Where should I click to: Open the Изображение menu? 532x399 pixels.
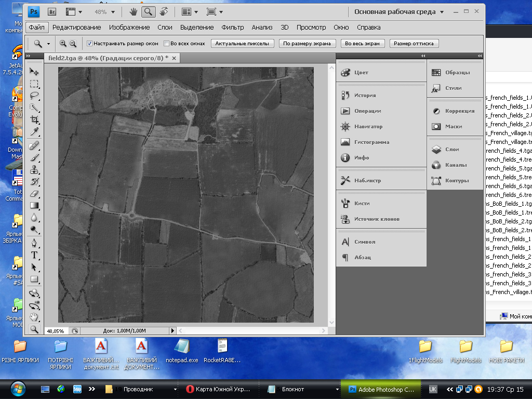129,27
